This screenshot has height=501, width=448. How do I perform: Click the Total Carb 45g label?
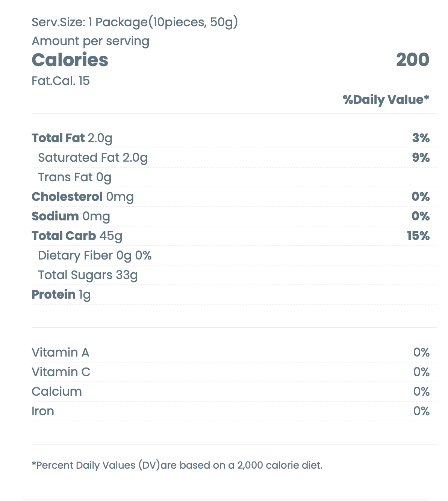77,236
